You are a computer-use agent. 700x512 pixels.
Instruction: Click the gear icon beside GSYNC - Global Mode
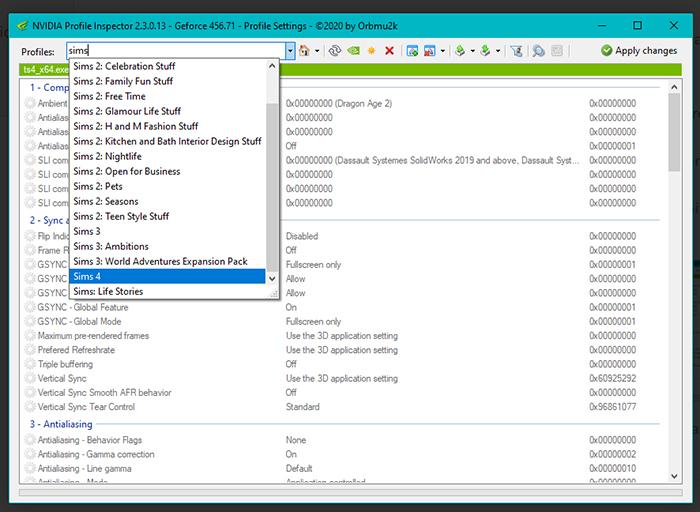tap(30, 321)
